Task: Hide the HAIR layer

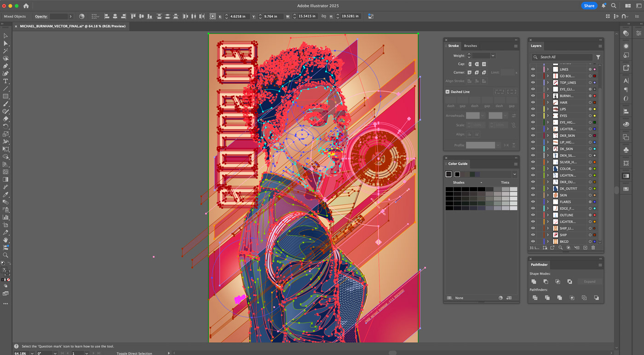Action: point(533,103)
